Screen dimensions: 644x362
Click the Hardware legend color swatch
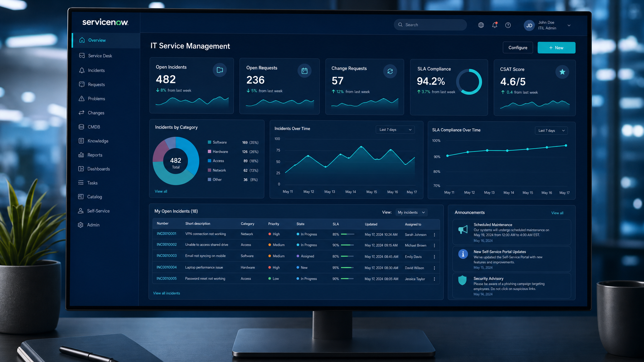tap(209, 151)
